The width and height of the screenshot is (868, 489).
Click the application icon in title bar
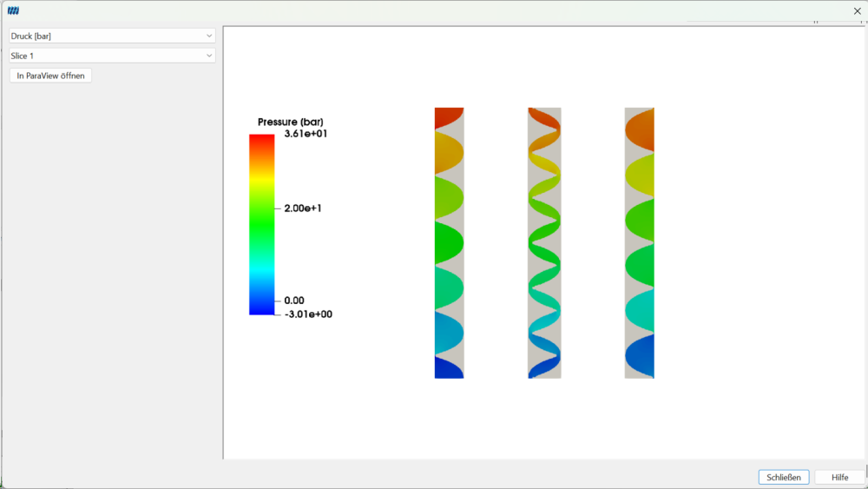click(13, 10)
